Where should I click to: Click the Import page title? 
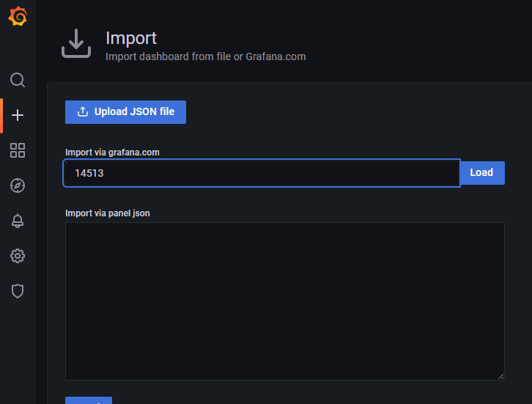tap(131, 37)
